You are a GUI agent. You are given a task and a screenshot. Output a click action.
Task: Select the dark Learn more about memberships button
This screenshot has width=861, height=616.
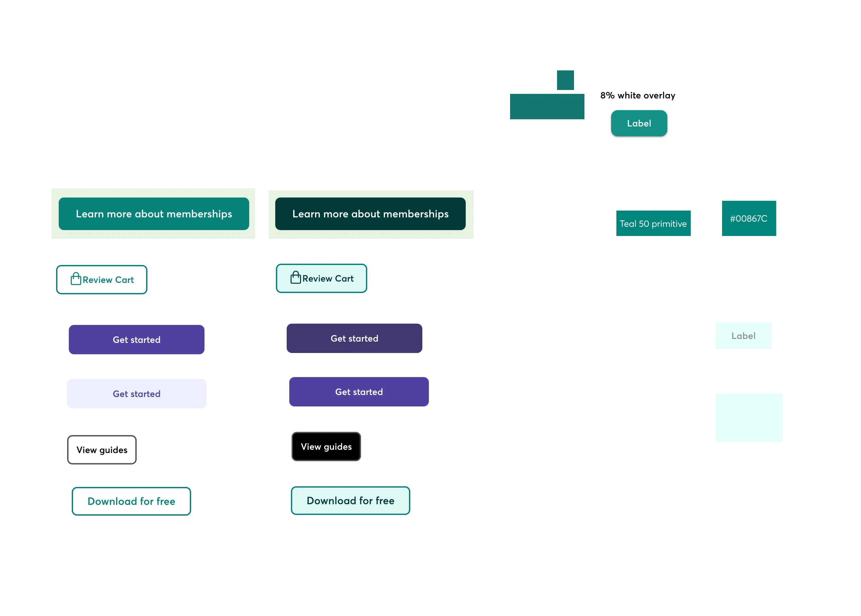tap(371, 213)
